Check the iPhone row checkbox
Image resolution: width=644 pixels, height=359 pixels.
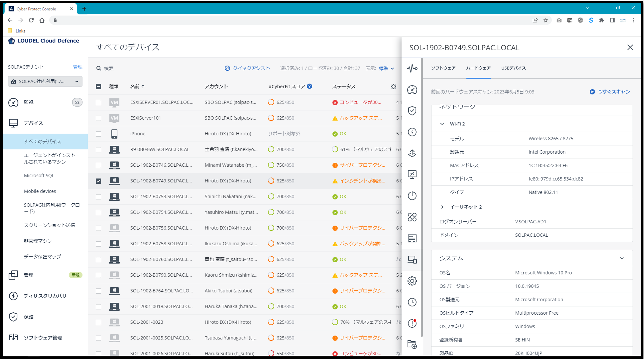point(98,134)
